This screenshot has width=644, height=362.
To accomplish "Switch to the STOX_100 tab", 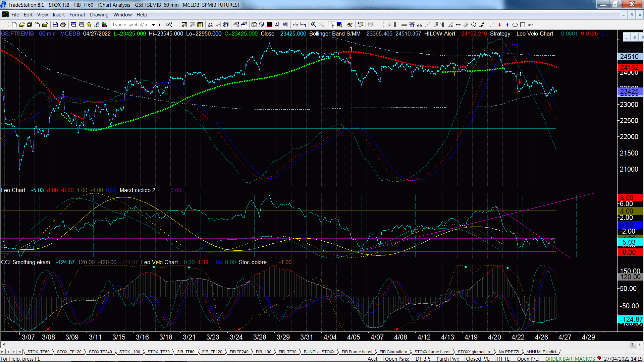I will [130, 352].
